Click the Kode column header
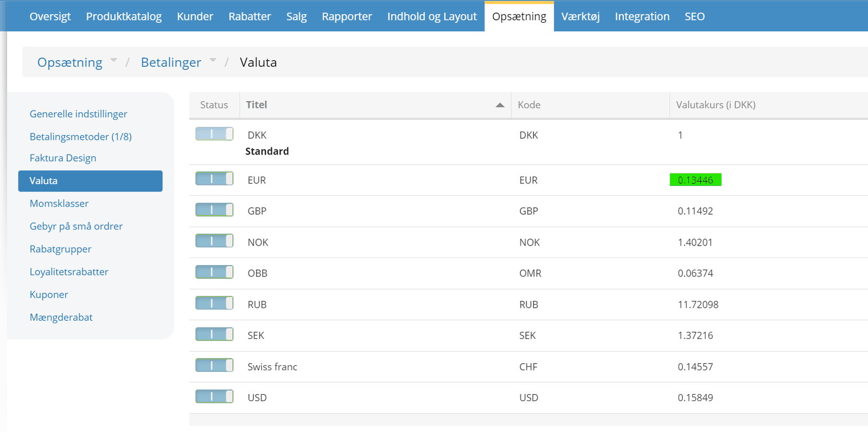The height and width of the screenshot is (432, 868). (590, 105)
